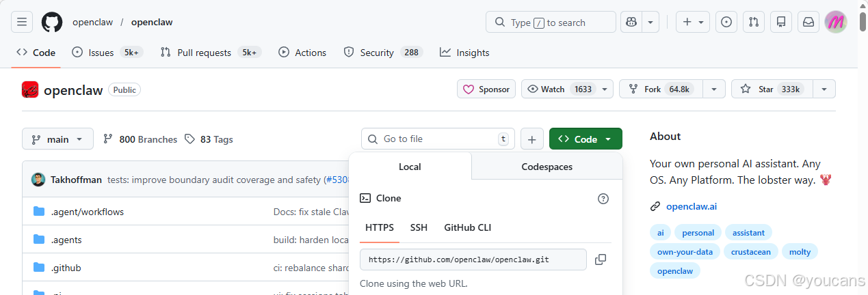The image size is (868, 295).
Task: Click the add file plus button
Action: tap(531, 139)
